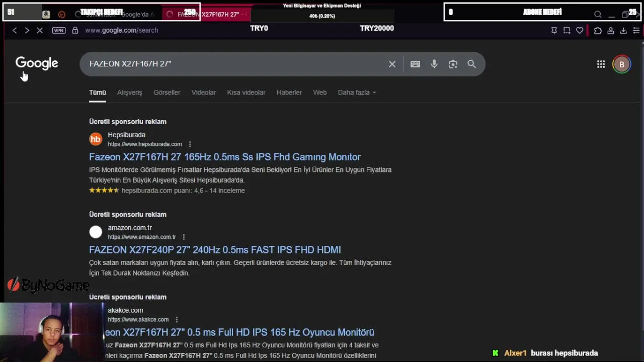Switch to the Amazon pinned tab
The height and width of the screenshot is (362, 644).
pos(46,15)
